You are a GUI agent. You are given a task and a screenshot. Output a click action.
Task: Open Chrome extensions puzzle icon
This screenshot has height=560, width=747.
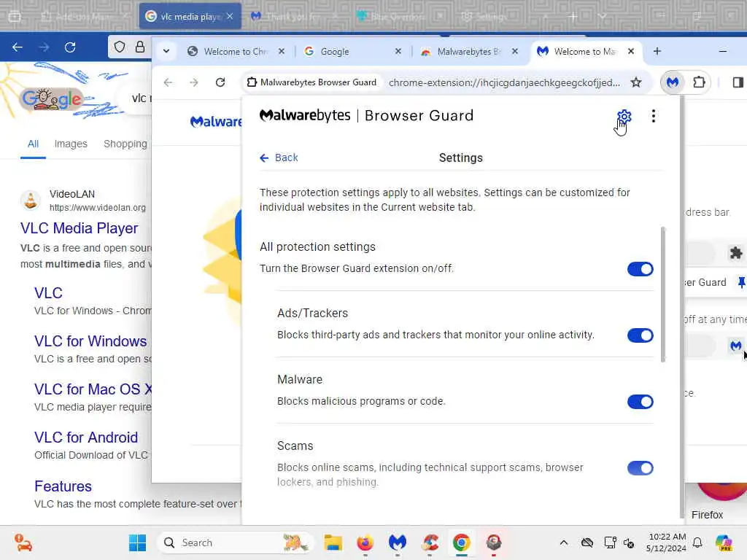pos(699,82)
